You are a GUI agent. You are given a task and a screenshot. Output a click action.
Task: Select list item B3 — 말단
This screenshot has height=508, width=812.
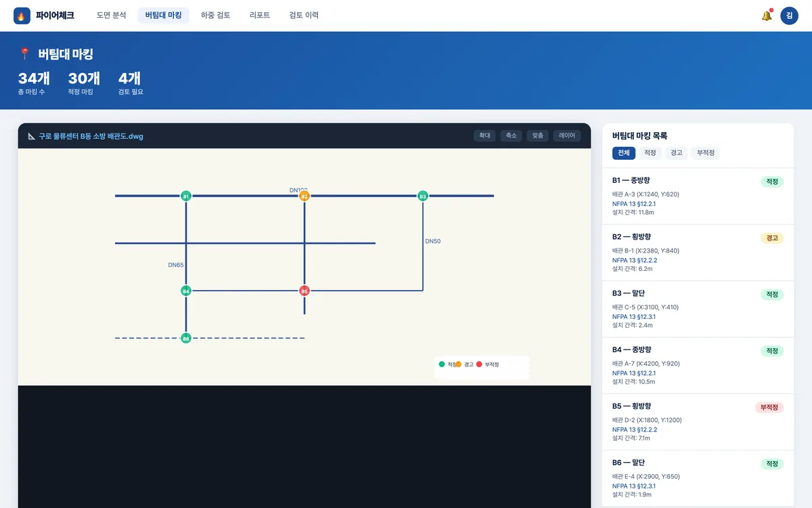click(698, 309)
